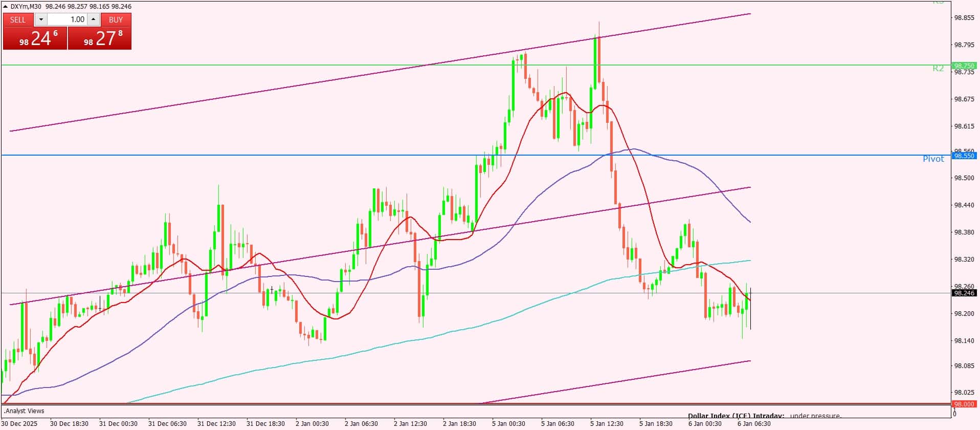The height and width of the screenshot is (430, 980).
Task: Click the 5 Jan 18:30 time label
Action: click(x=656, y=424)
